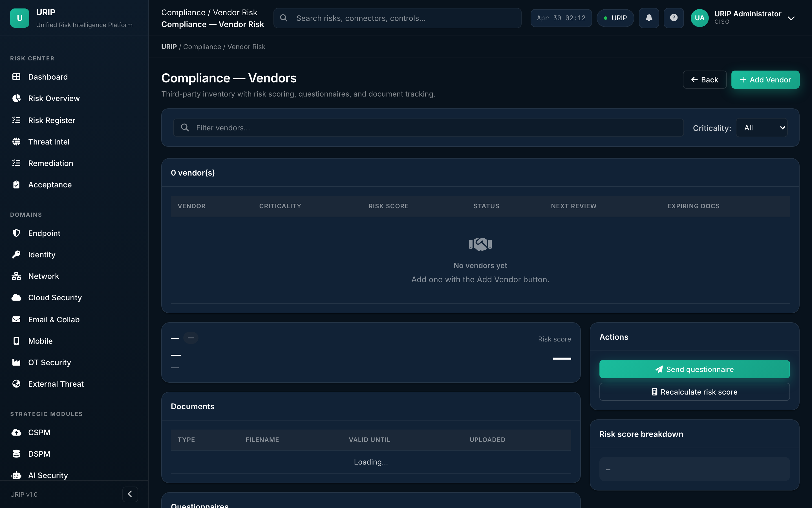Screen dimensions: 812x508
Task: Focus the global search risks field
Action: [x=397, y=18]
